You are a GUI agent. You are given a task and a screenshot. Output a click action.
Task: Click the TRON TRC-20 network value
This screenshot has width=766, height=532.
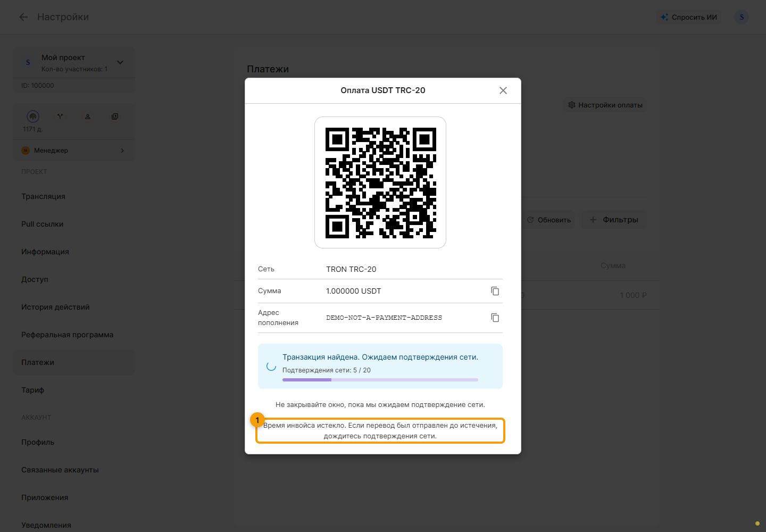tap(351, 269)
